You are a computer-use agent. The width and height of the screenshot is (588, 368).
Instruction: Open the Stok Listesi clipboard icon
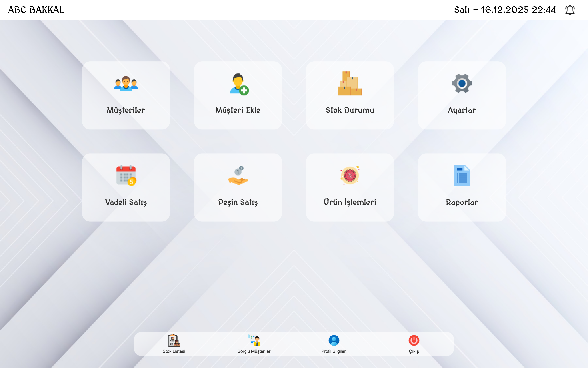(174, 340)
